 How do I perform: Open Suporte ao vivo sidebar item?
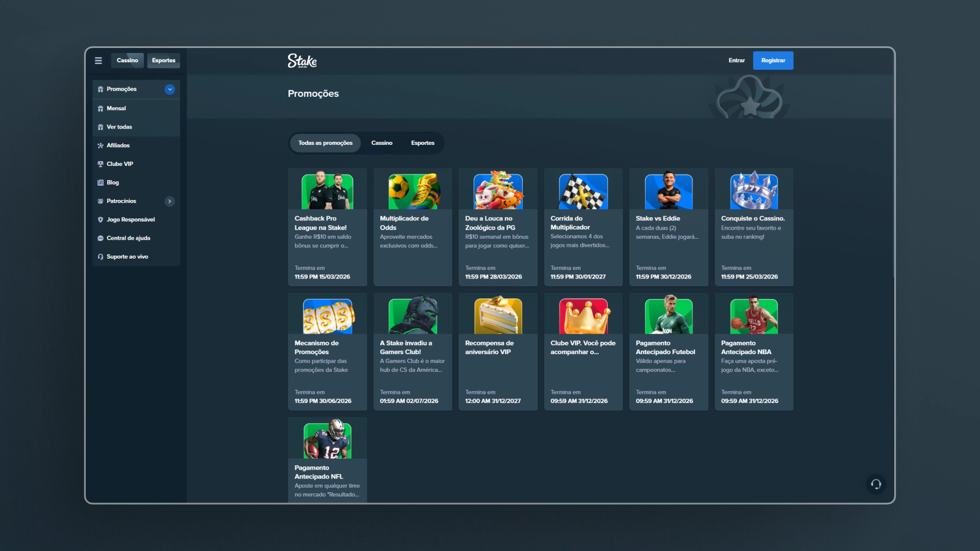[127, 257]
